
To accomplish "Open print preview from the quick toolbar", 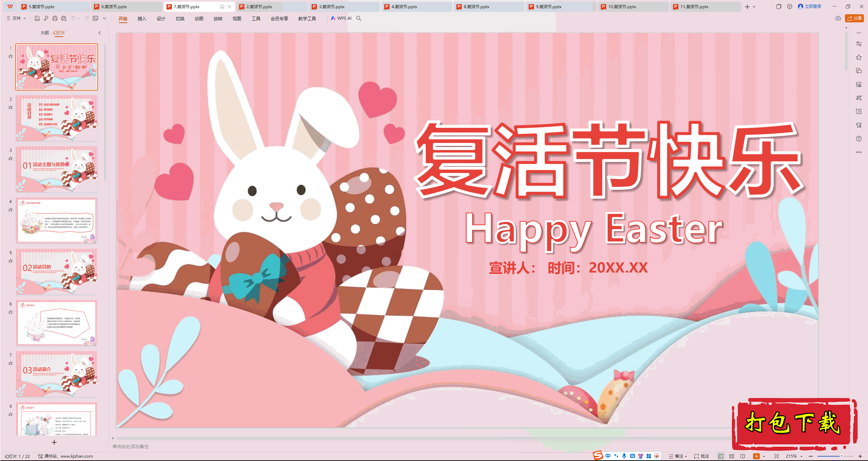I will (x=64, y=19).
